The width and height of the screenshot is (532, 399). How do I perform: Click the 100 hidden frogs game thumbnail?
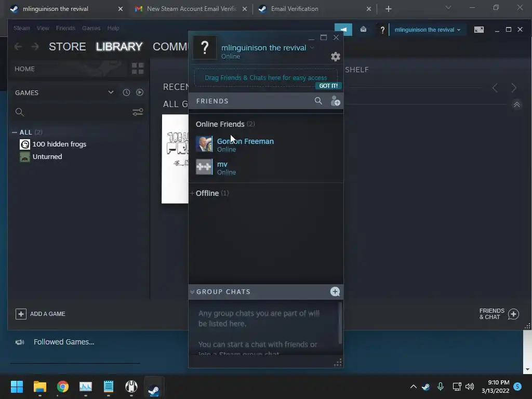pyautogui.click(x=175, y=159)
